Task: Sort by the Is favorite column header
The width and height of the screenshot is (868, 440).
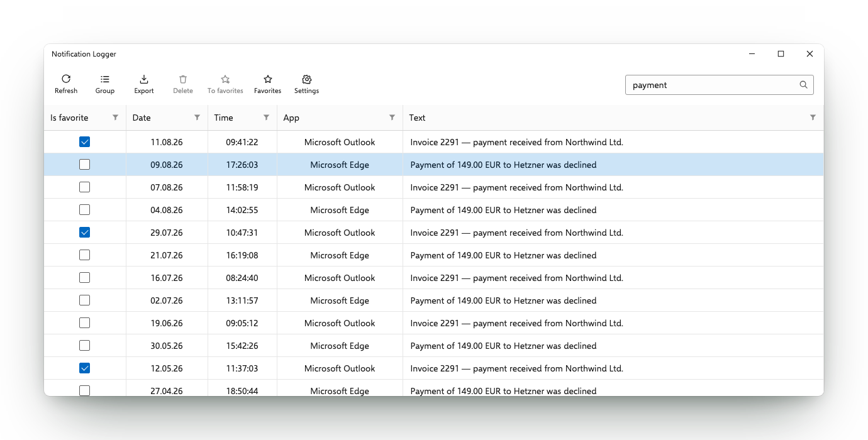Action: 69,118
